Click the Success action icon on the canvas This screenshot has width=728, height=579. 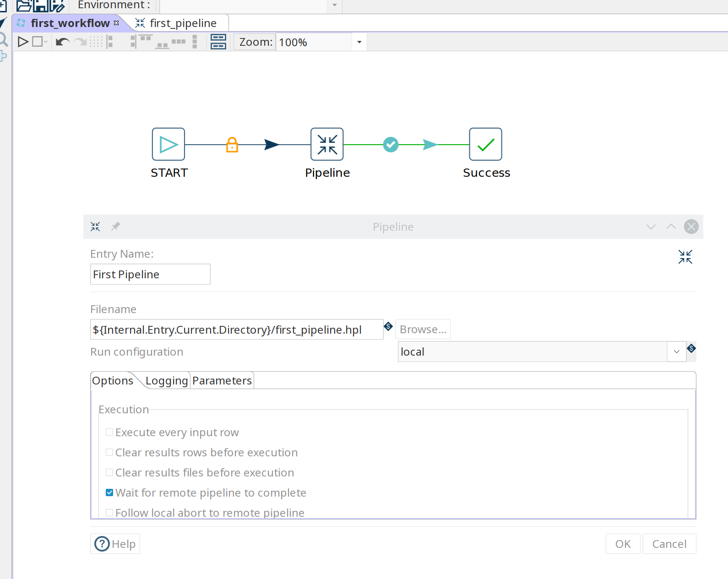pyautogui.click(x=485, y=144)
